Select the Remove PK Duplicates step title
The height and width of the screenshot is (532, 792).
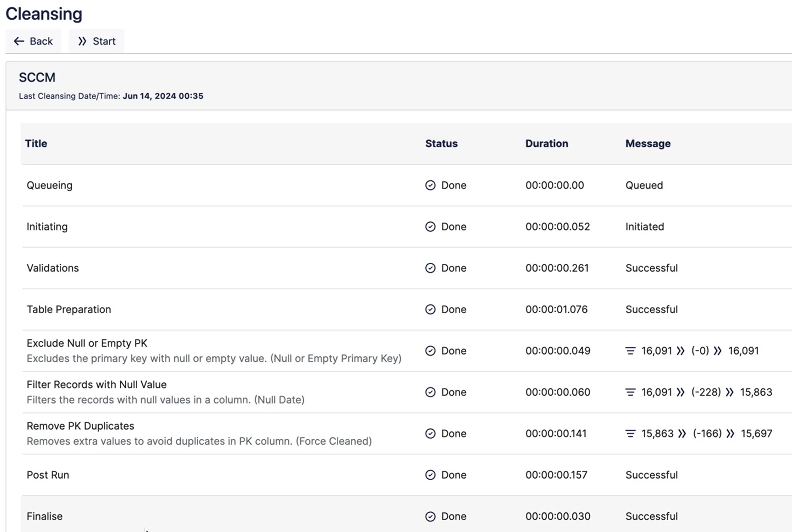pyautogui.click(x=80, y=426)
